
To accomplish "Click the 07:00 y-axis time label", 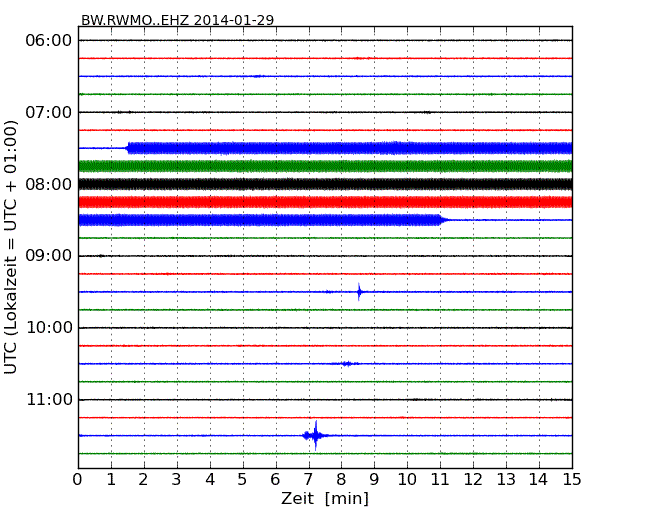I will click(x=49, y=112).
